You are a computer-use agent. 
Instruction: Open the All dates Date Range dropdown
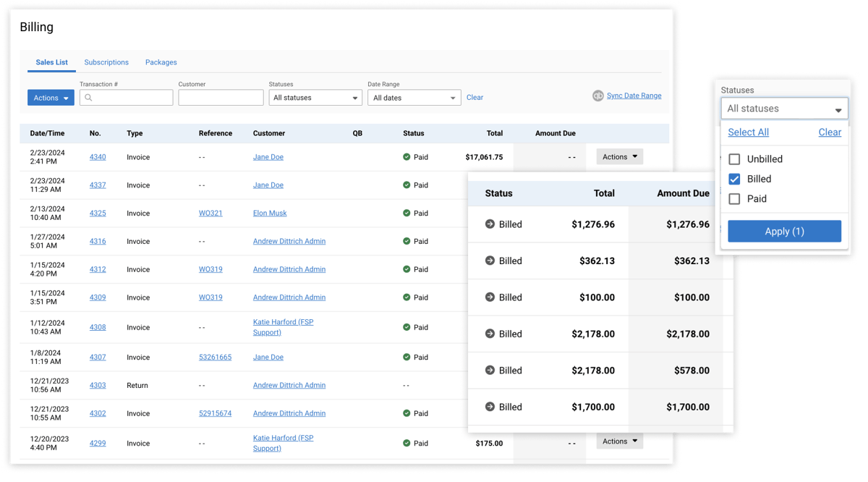tap(414, 98)
